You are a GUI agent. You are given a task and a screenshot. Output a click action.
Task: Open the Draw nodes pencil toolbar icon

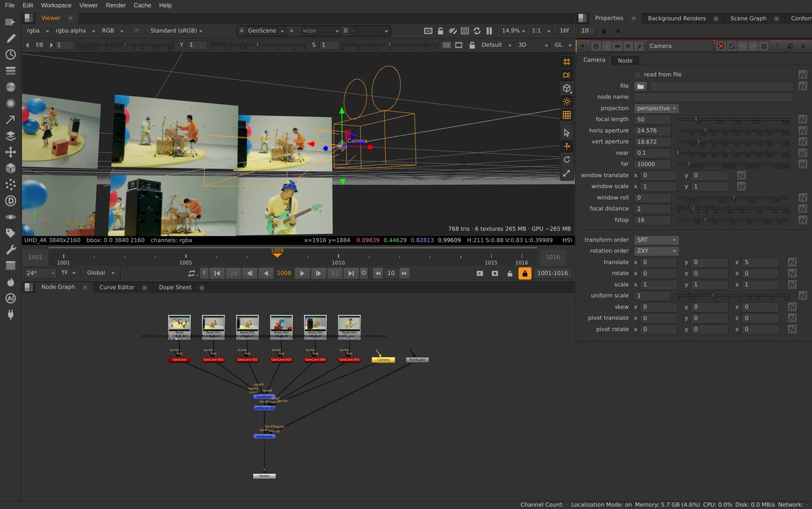pyautogui.click(x=11, y=38)
